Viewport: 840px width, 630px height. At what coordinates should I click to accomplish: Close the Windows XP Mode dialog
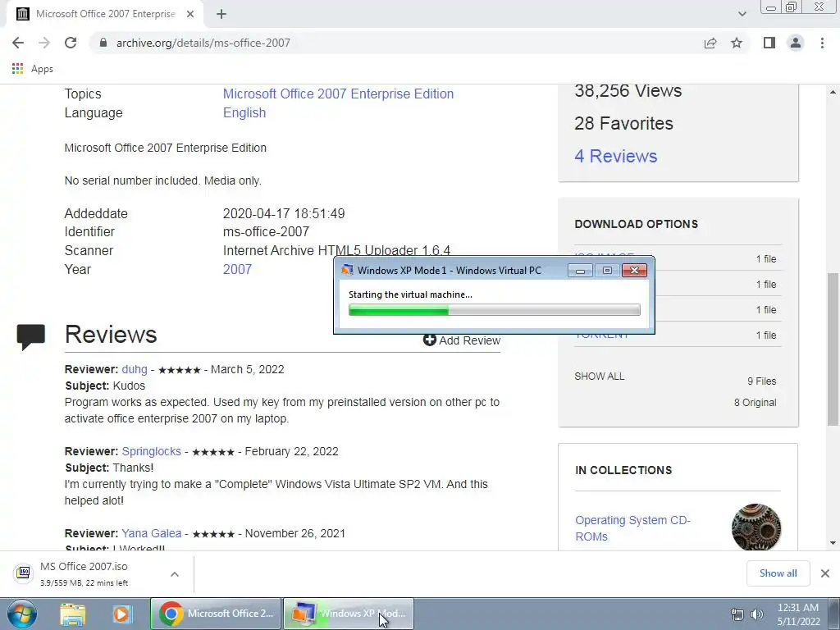pos(634,271)
